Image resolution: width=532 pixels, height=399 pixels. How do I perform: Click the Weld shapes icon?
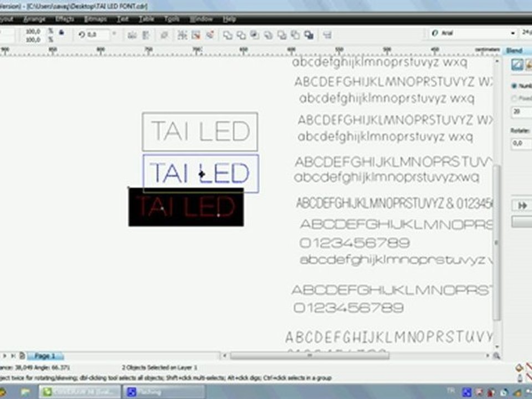pyautogui.click(x=228, y=35)
